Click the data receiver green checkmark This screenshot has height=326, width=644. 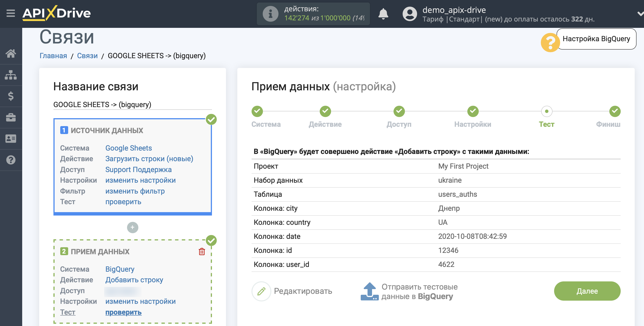[211, 240]
